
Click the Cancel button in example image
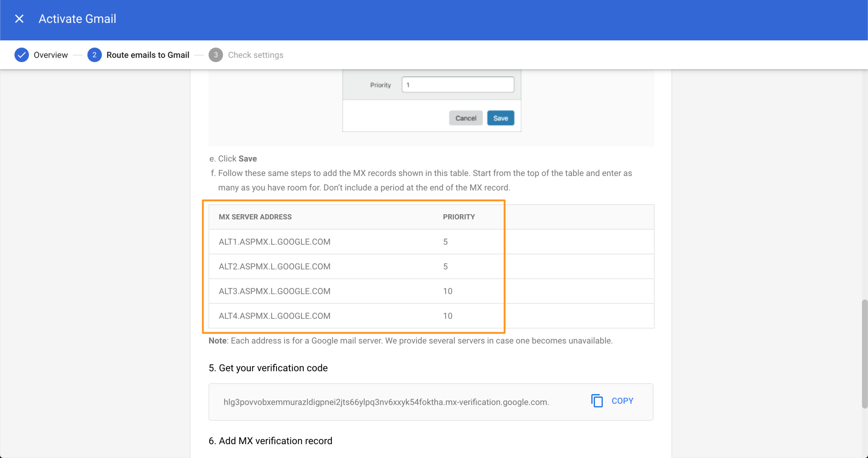pyautogui.click(x=466, y=118)
